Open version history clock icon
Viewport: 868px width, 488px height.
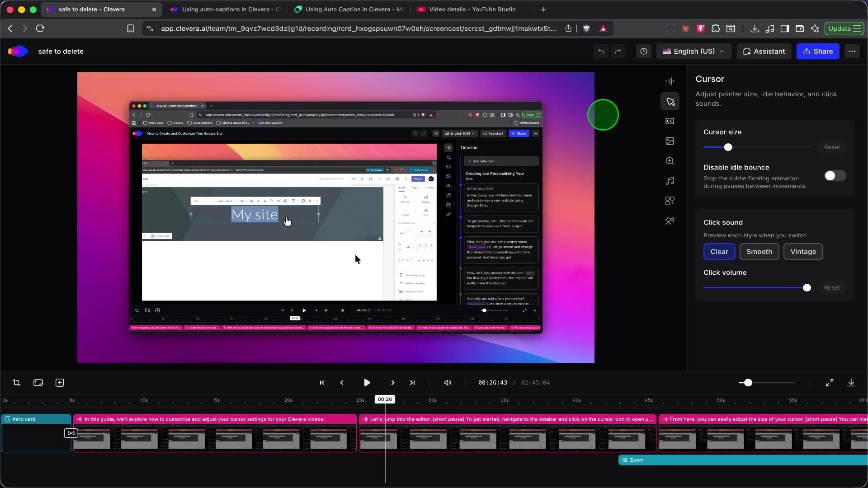point(644,52)
